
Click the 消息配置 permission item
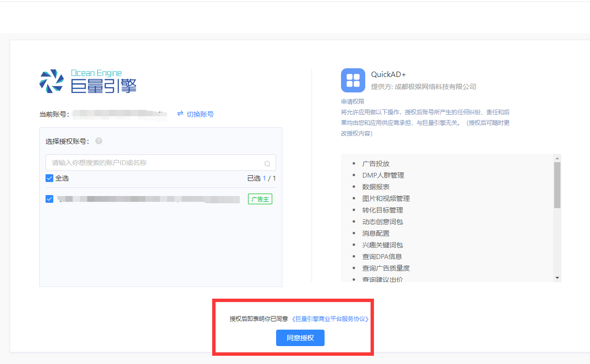(x=376, y=233)
